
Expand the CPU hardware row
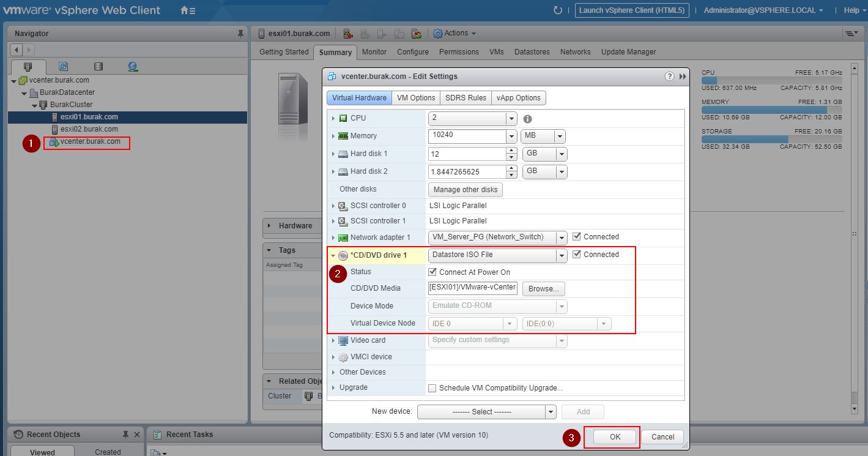click(x=333, y=118)
